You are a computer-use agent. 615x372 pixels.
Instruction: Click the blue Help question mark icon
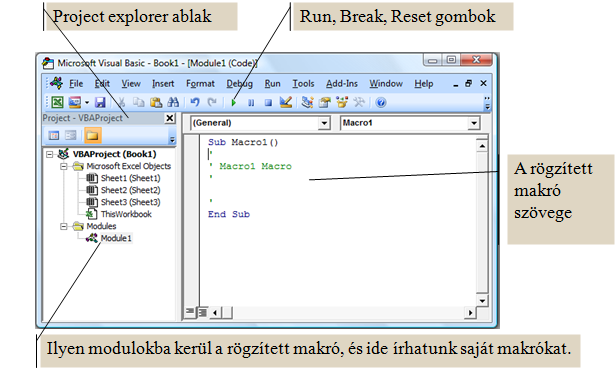click(x=381, y=103)
